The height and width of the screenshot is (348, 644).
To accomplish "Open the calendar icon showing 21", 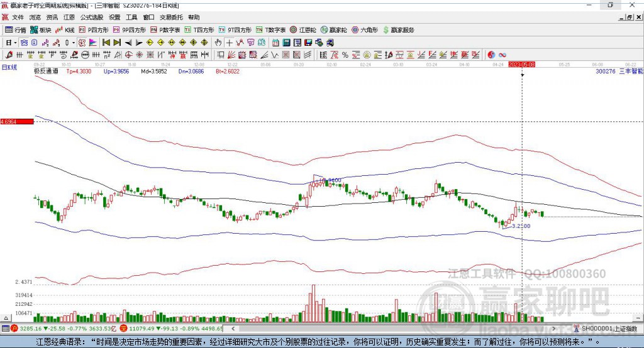I will tap(275, 43).
